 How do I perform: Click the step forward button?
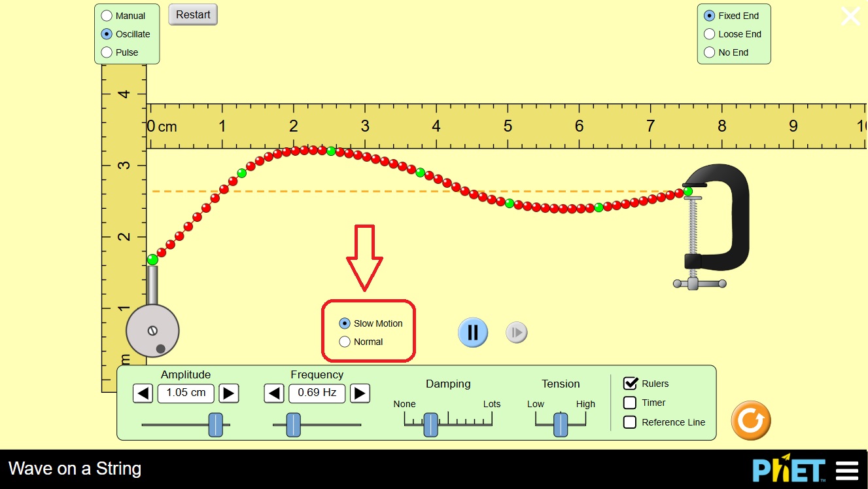click(x=516, y=333)
